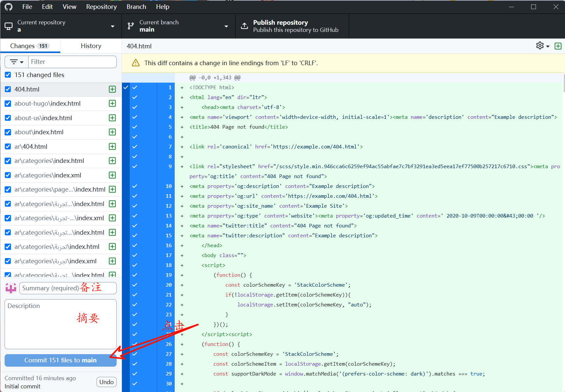Deselect the ar\404.html file checkbox
The width and height of the screenshot is (565, 392).
(x=8, y=146)
